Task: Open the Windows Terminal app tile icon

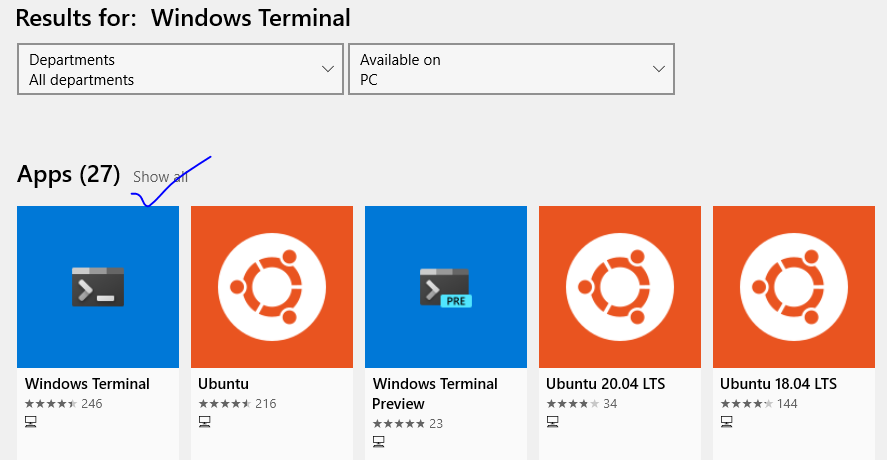Action: click(98, 287)
